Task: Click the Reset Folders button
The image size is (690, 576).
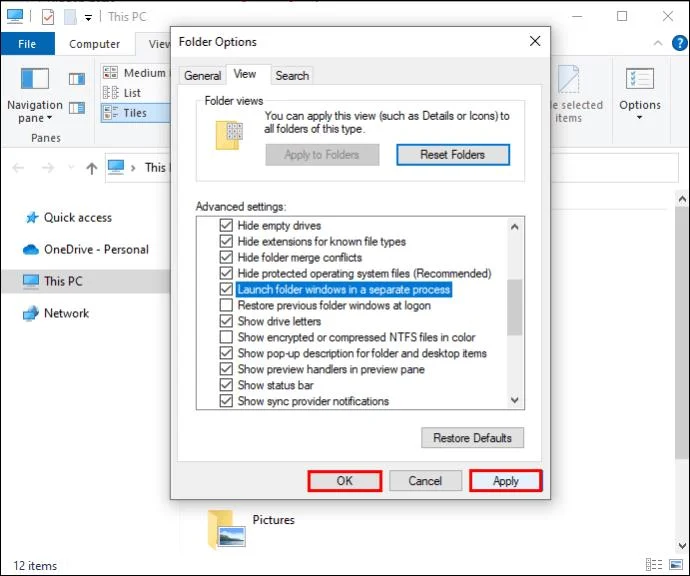Action: [453, 154]
